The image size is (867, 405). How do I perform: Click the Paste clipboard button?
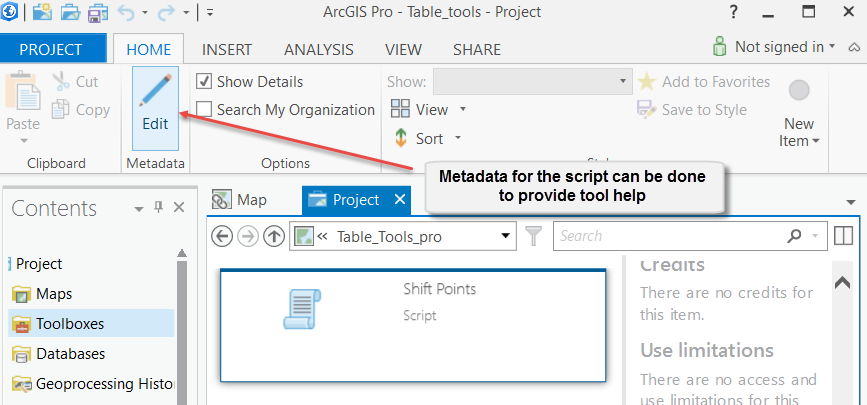point(23,107)
